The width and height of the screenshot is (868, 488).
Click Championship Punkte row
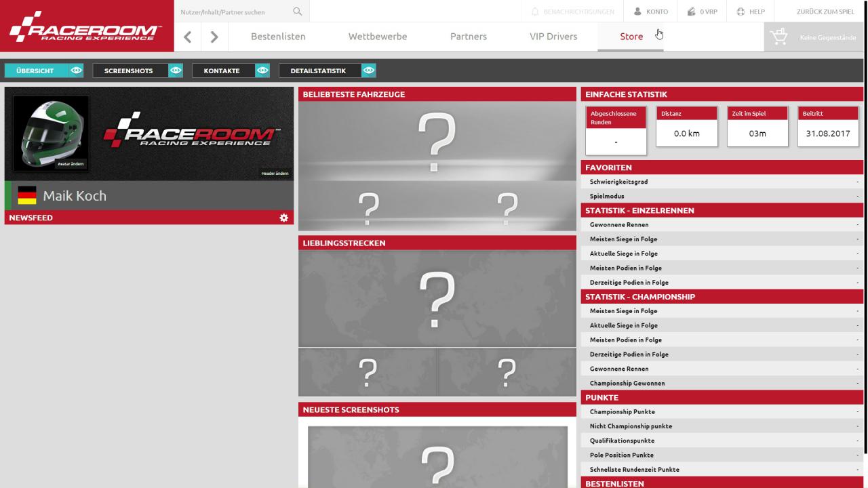722,411
